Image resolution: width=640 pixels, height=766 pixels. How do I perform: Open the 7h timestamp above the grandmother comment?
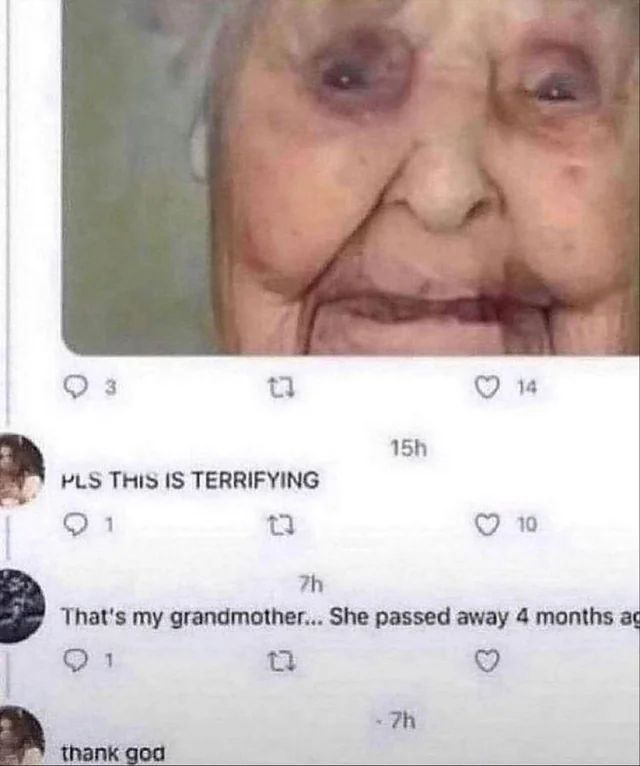point(311,584)
